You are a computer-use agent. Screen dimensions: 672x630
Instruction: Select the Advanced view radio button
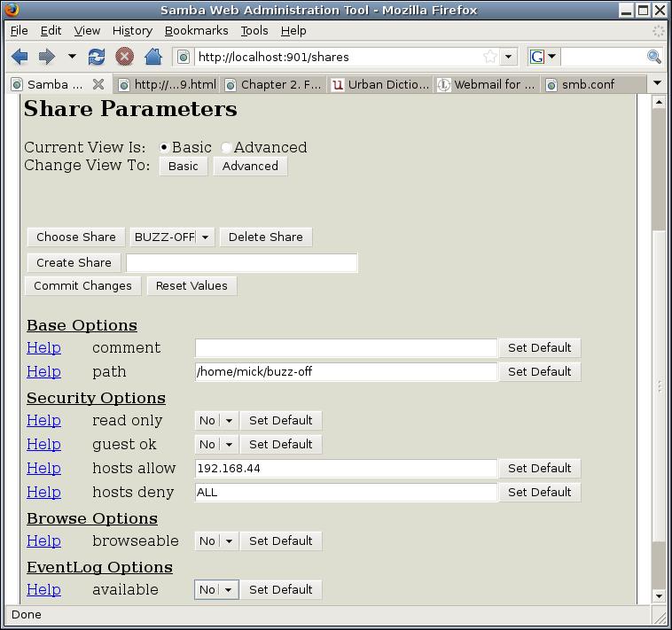click(x=226, y=148)
